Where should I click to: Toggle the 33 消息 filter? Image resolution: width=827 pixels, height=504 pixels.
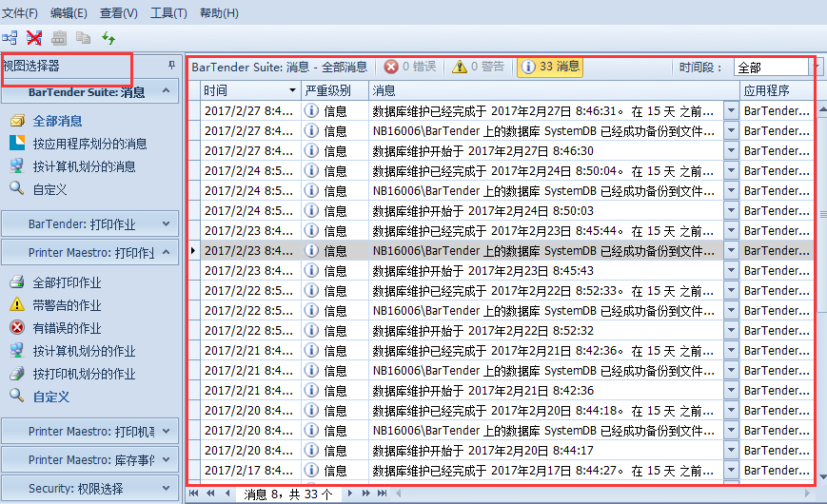click(549, 67)
